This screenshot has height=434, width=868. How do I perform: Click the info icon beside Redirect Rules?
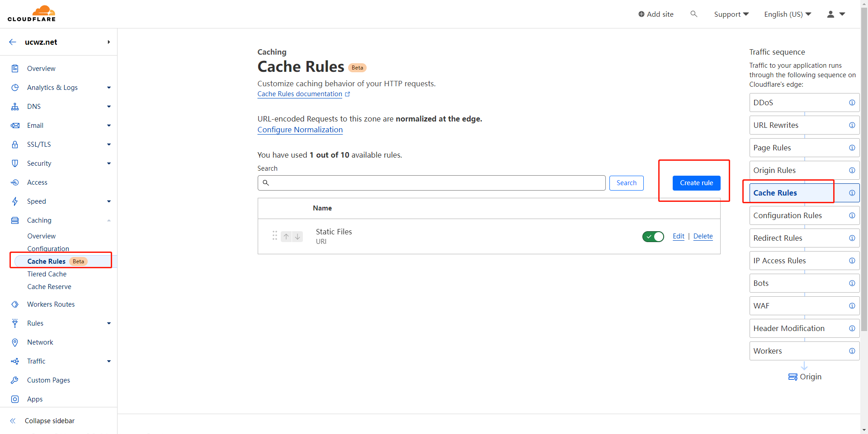pyautogui.click(x=852, y=238)
